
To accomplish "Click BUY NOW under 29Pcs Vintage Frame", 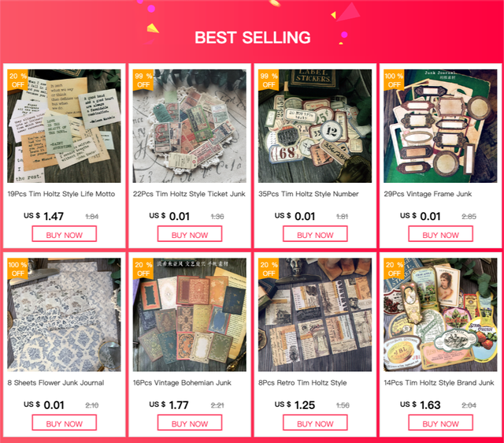I will tap(441, 234).
